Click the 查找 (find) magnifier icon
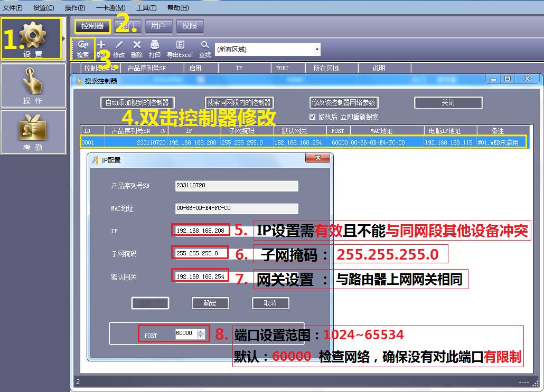The image size is (544, 392). coord(204,47)
